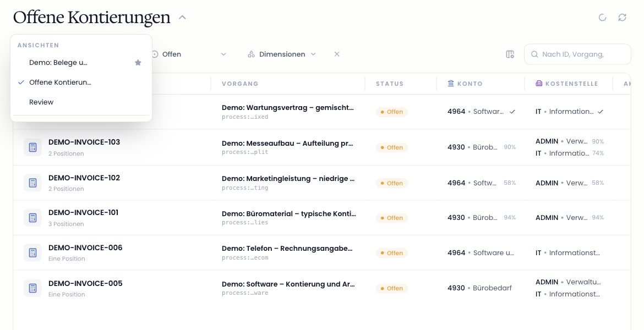
Task: Click account '4930 • Bürob…' with 94%
Action: [x=472, y=218]
